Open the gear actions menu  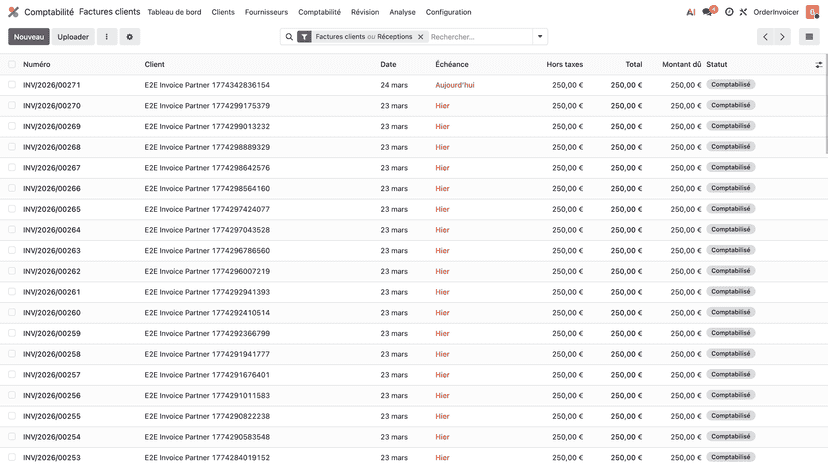pyautogui.click(x=129, y=36)
